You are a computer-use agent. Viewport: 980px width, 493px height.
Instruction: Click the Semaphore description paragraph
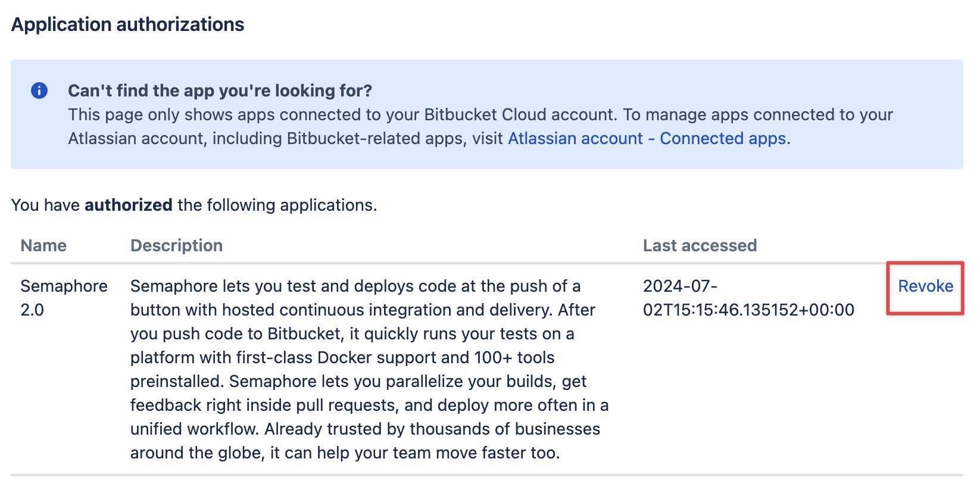[369, 369]
